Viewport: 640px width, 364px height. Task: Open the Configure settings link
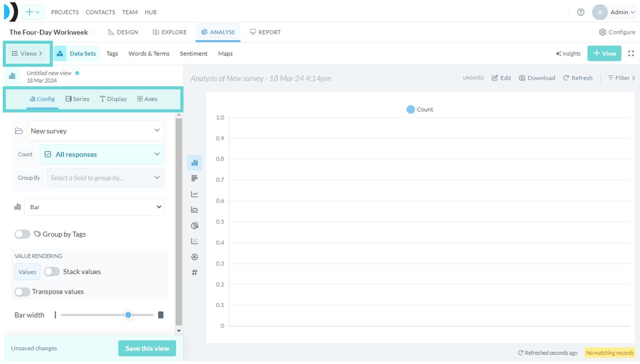coord(617,32)
